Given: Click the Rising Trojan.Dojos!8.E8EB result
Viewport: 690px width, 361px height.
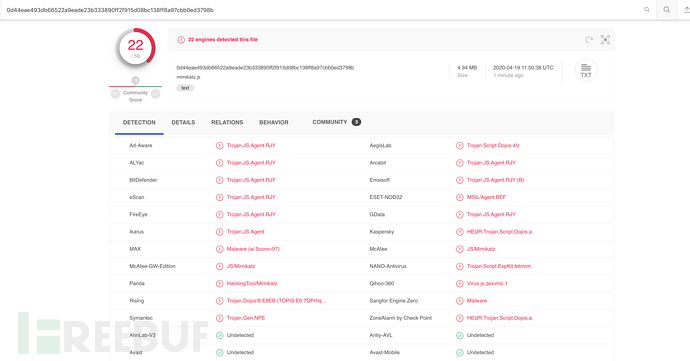Looking at the screenshot, I should (x=277, y=301).
